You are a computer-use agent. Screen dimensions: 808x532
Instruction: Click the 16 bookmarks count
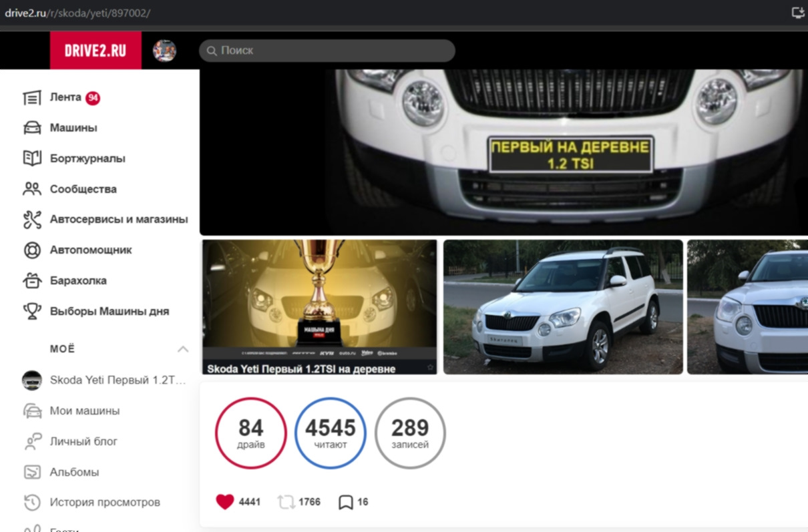(x=363, y=502)
